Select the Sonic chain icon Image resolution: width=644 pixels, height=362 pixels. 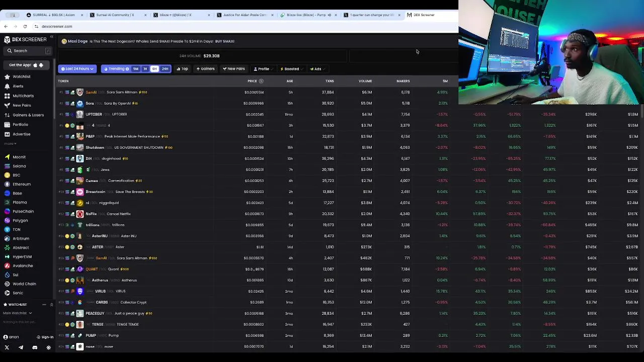point(7,293)
